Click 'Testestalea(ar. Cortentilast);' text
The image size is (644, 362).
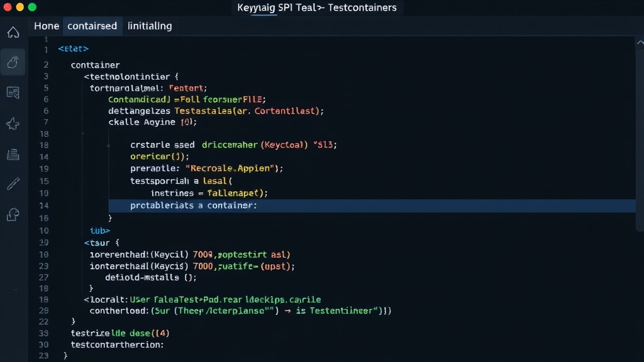point(249,111)
